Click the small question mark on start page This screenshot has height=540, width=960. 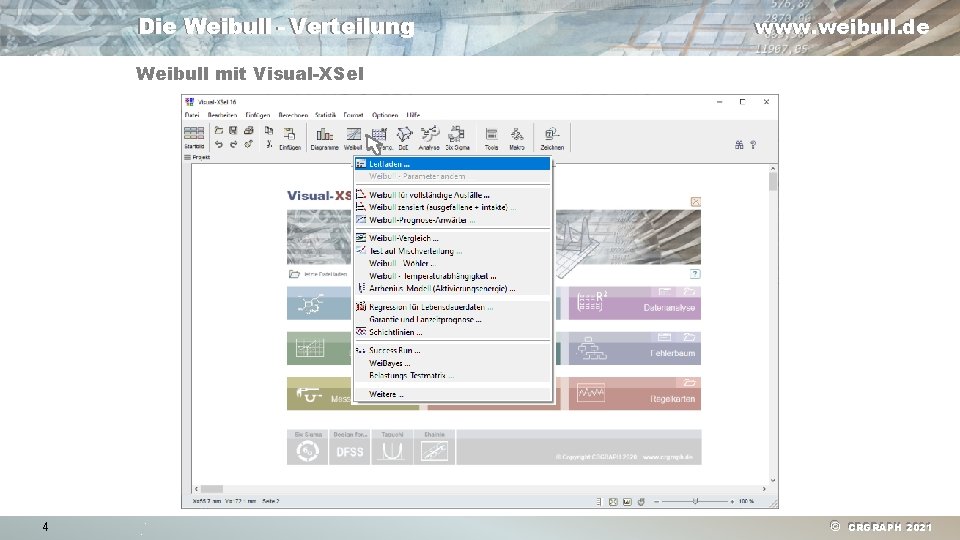[x=695, y=274]
